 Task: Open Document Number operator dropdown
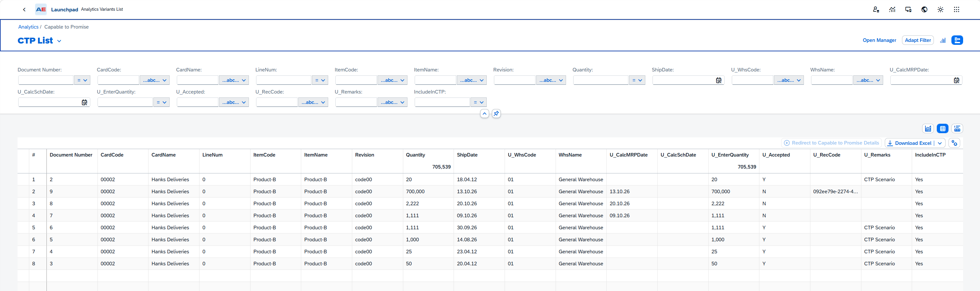[x=82, y=80]
